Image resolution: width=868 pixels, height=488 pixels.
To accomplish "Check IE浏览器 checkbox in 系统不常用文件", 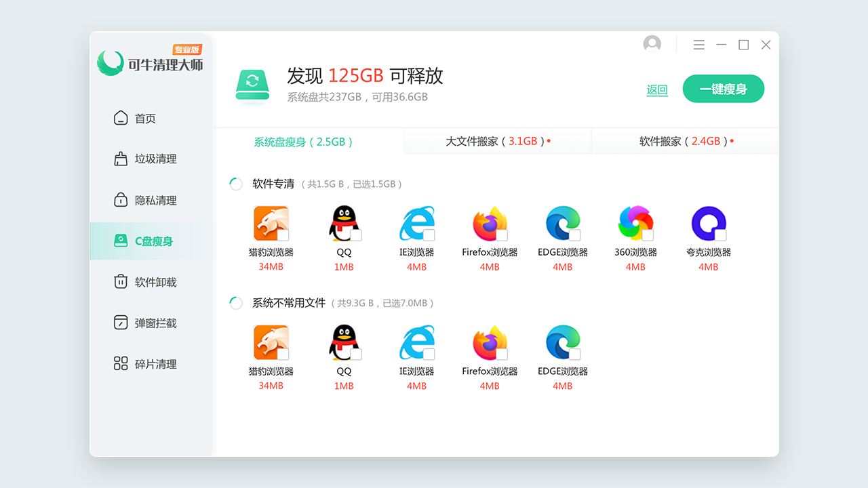I will pyautogui.click(x=429, y=354).
